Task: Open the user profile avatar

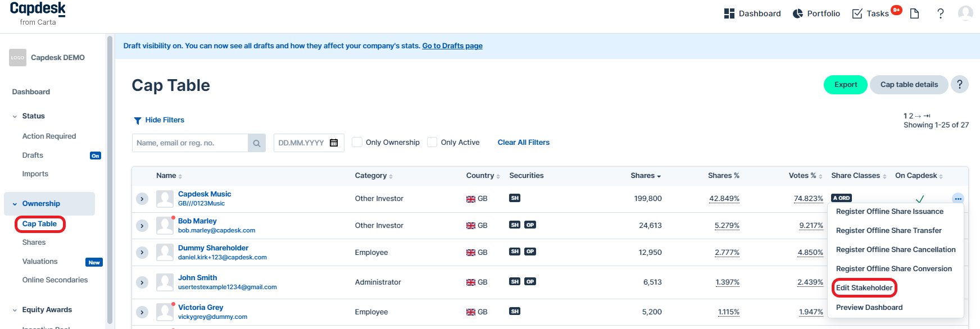Action: click(x=965, y=13)
